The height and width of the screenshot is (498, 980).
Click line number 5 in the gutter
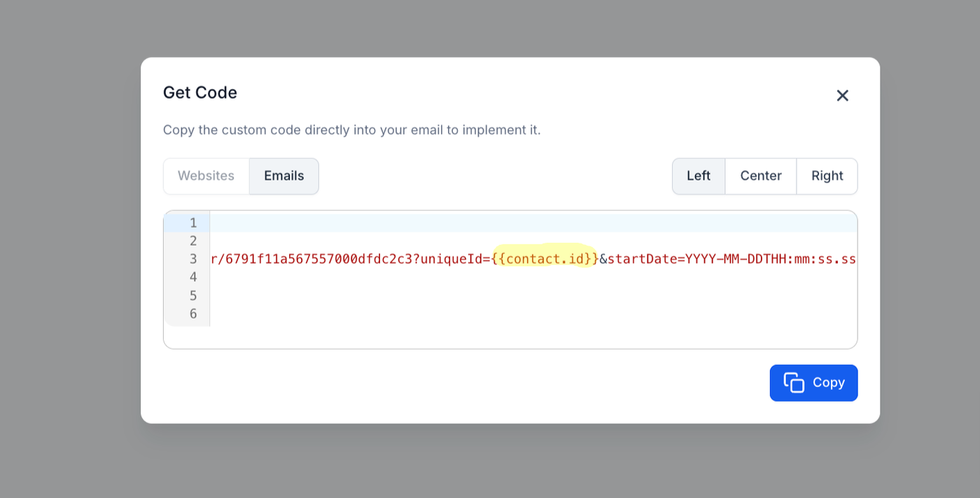pos(193,296)
